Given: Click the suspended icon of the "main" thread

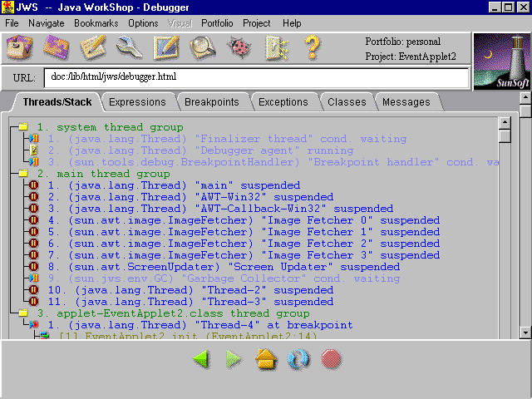Looking at the screenshot, I should click(x=33, y=185).
